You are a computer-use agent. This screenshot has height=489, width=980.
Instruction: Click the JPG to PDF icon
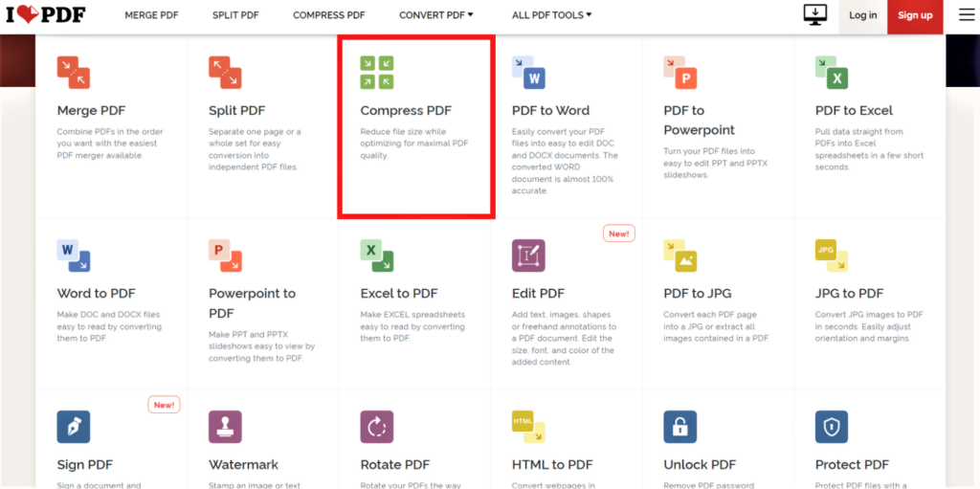click(832, 256)
